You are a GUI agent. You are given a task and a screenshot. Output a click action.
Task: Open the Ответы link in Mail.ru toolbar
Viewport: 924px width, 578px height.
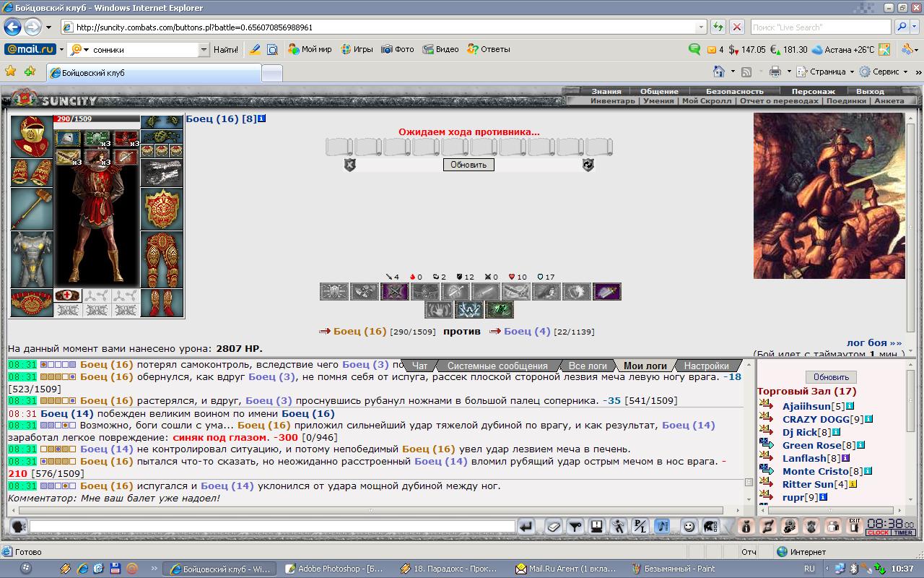coord(489,50)
